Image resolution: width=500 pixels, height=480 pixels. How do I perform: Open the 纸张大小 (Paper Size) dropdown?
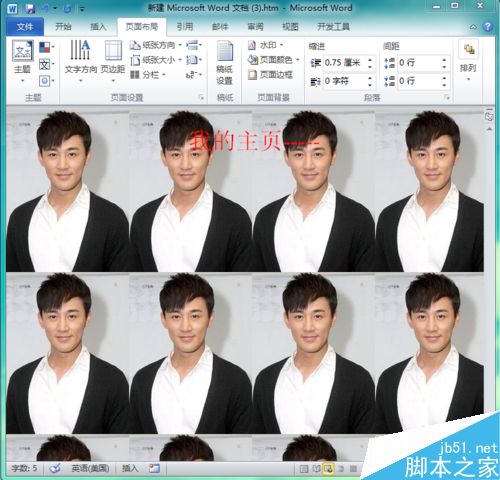(x=156, y=60)
